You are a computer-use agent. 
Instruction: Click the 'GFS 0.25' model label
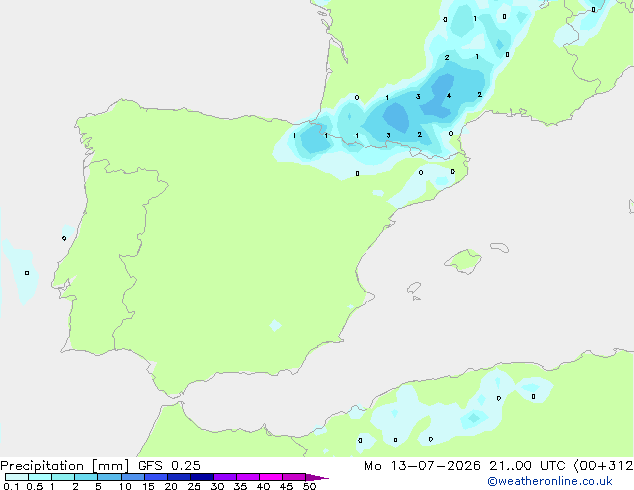click(x=169, y=466)
